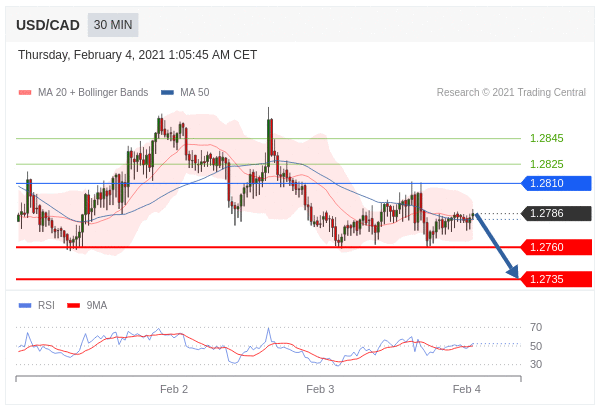
Task: Click the blue downward arrow head
Action: 514,272
